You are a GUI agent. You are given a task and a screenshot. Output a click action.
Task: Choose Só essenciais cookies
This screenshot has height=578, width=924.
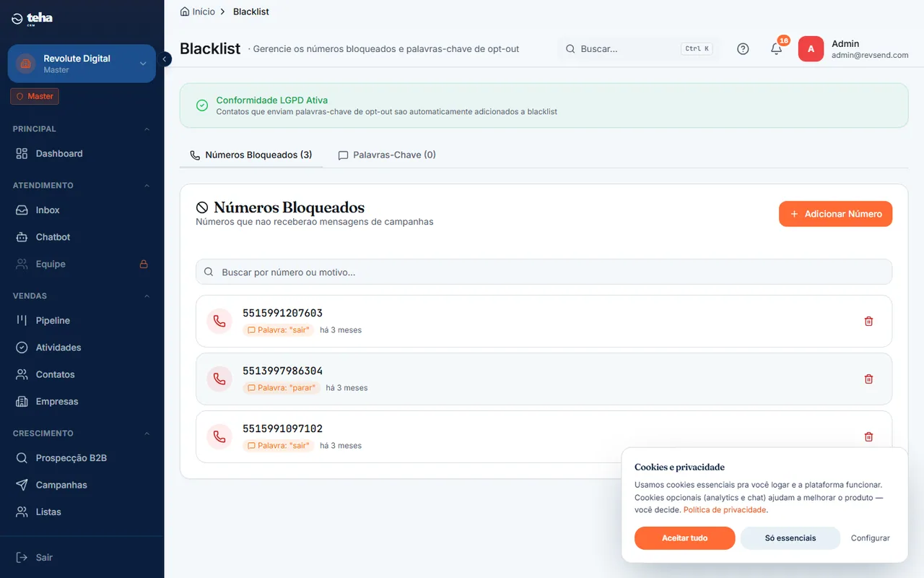[x=790, y=538]
